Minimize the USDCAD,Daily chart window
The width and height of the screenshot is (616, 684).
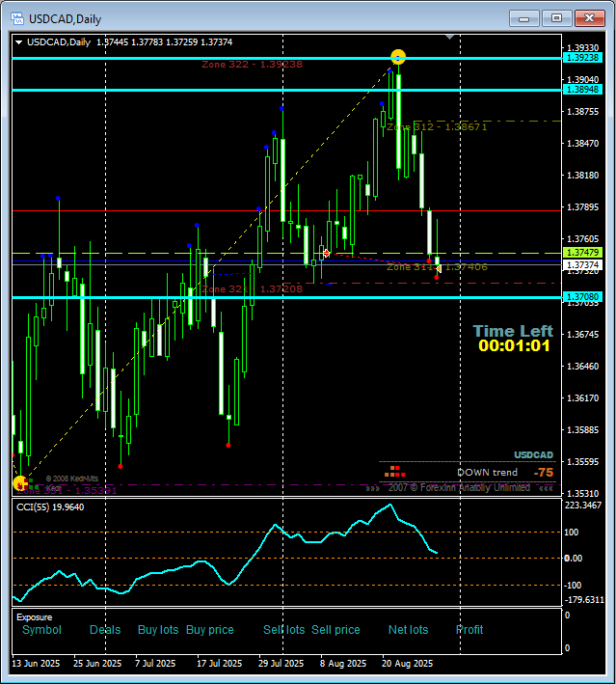[524, 18]
